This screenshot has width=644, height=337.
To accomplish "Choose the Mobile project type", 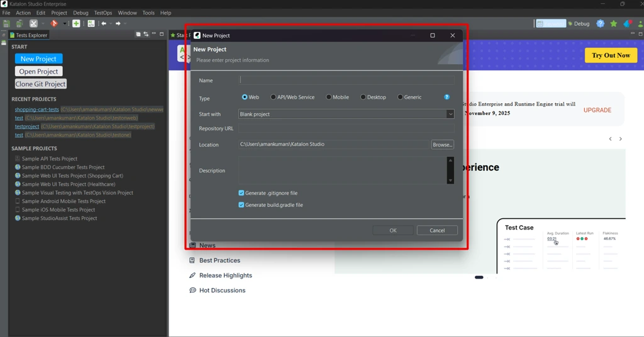I will (x=329, y=97).
